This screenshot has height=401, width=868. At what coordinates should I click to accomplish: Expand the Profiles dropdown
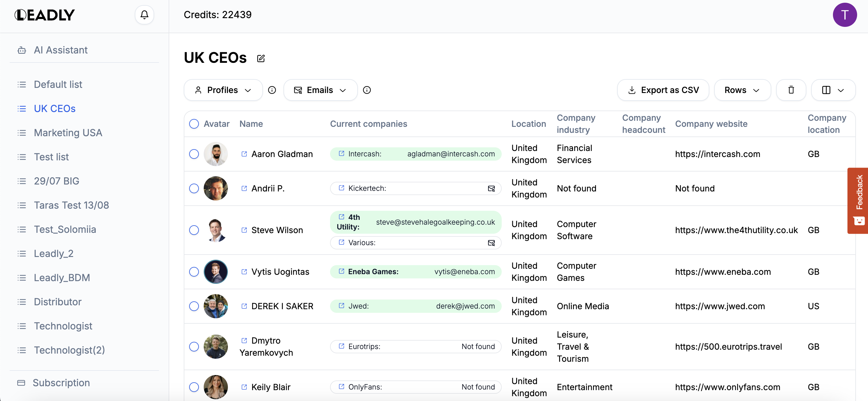(223, 90)
